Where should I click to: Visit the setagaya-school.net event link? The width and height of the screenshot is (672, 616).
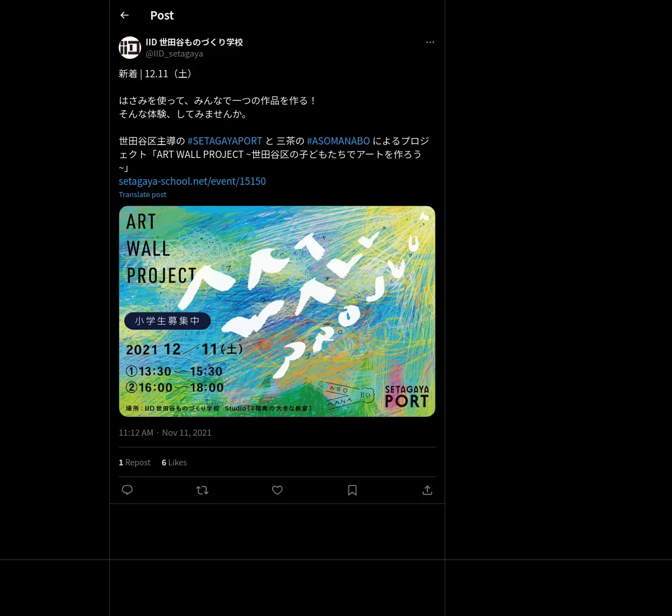[192, 181]
